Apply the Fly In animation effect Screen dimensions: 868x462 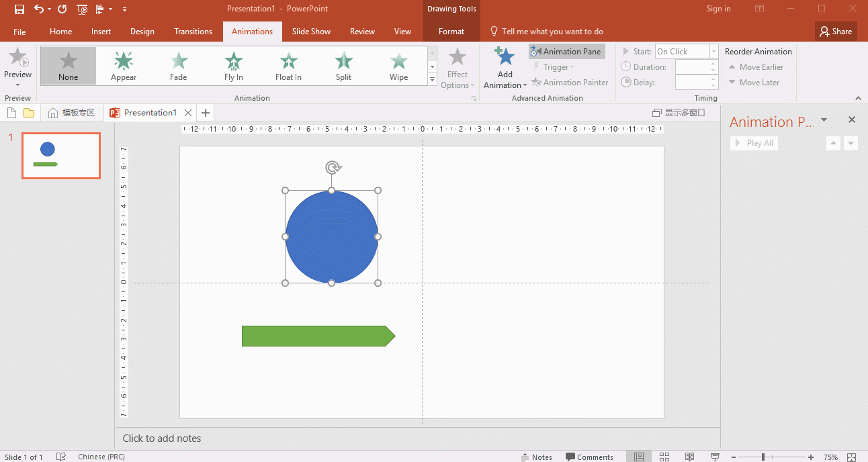click(x=233, y=66)
